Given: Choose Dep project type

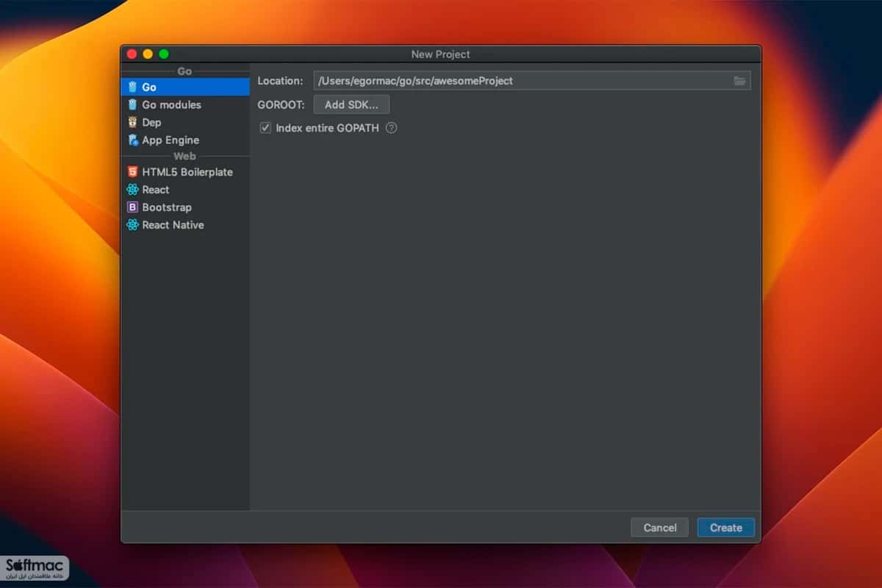Looking at the screenshot, I should point(185,122).
